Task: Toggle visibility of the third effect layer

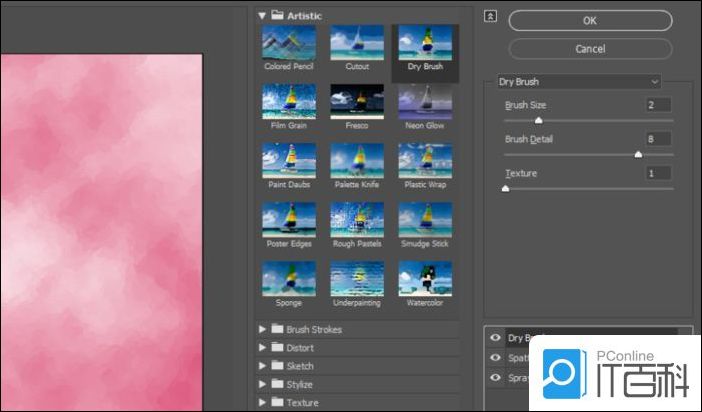Action: coord(495,378)
